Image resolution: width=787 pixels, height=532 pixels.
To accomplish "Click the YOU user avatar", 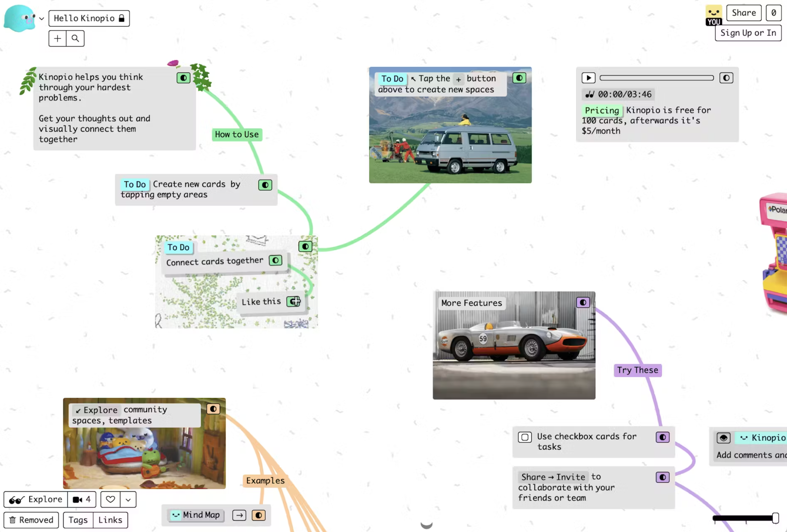I will (x=713, y=15).
